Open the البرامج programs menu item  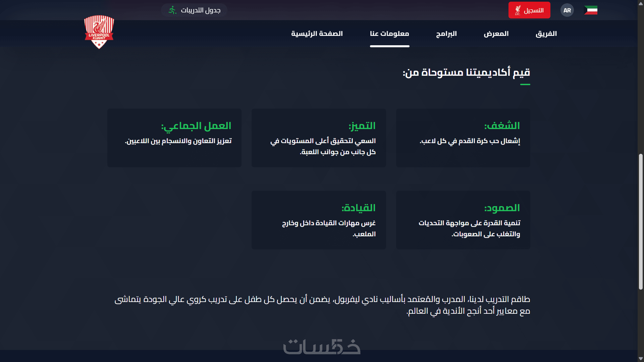(x=446, y=34)
